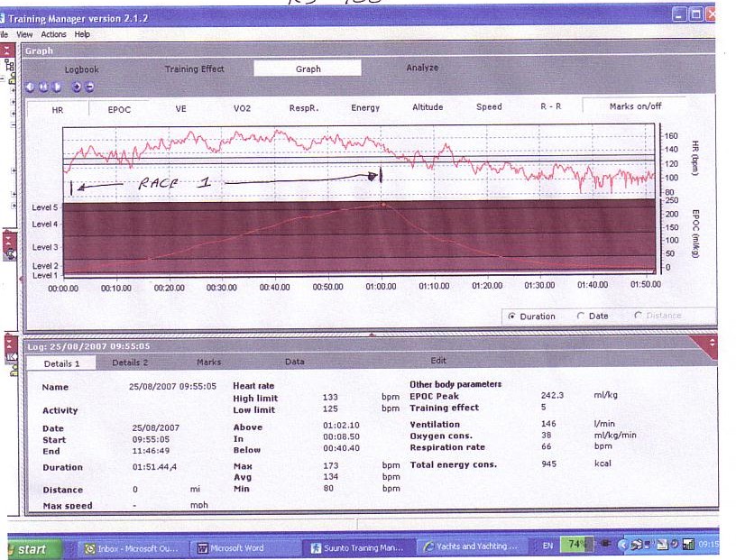Toggle the Energy graph series
This screenshot has width=736, height=560.
[365, 107]
